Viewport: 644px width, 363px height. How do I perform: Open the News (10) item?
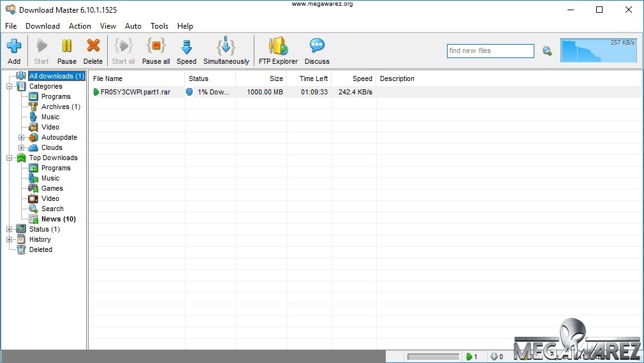point(58,219)
